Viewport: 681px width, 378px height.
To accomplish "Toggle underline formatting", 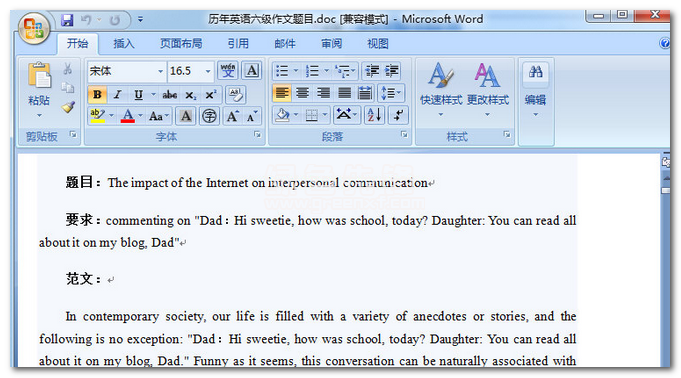I will pyautogui.click(x=138, y=95).
